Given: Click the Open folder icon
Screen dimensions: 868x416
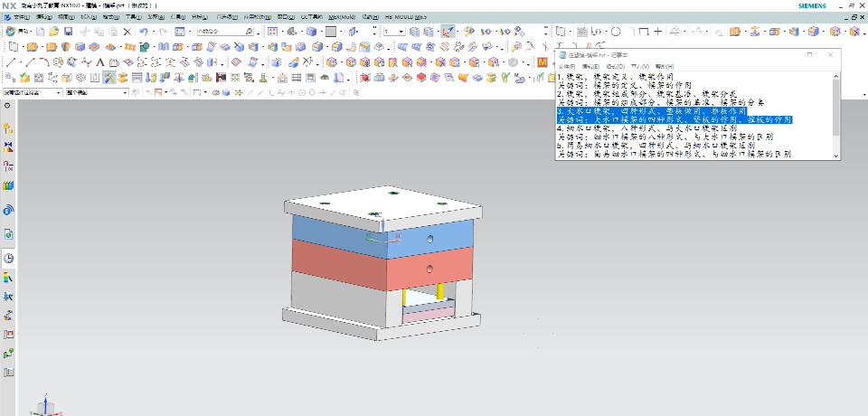Looking at the screenshot, I should [x=53, y=32].
